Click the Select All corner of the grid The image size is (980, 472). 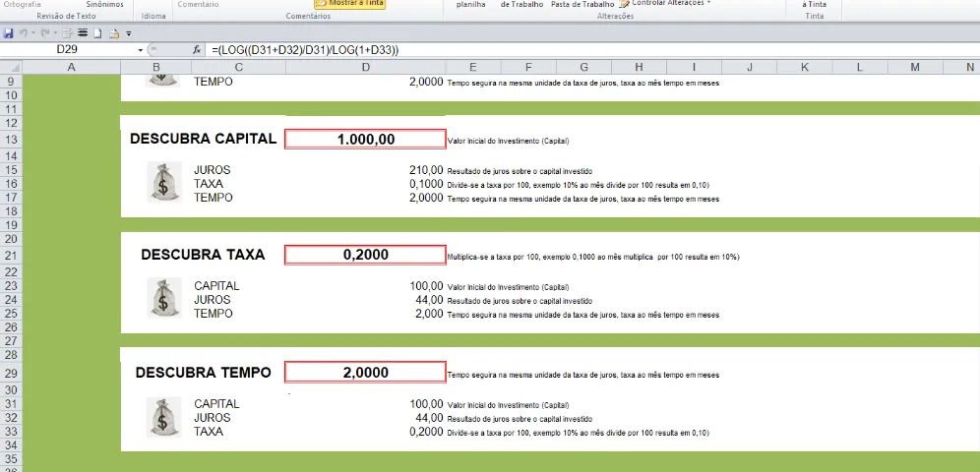tap(11, 68)
